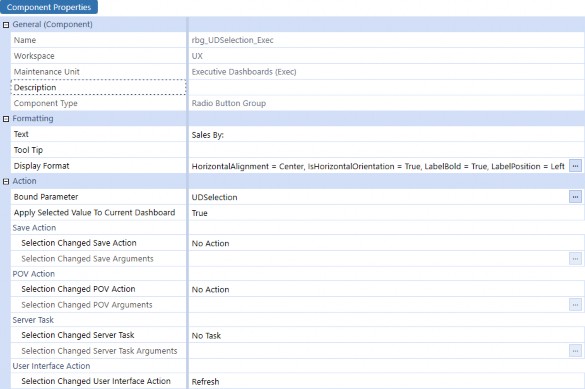Click the empty Description value field

[x=386, y=88]
